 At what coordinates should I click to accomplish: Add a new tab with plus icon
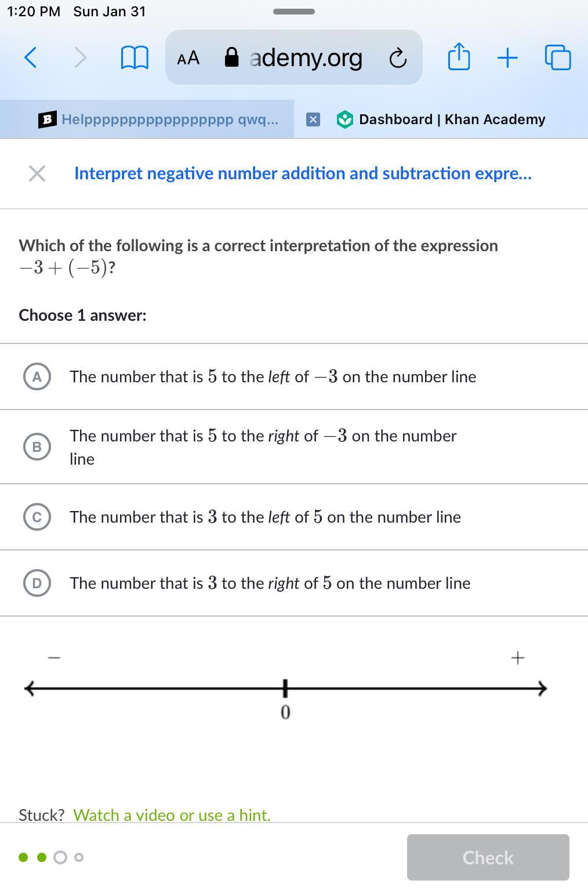pos(507,57)
